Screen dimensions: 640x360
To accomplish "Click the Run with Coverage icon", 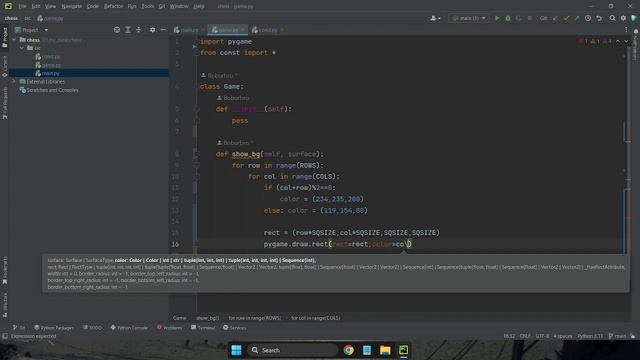I will 519,18.
